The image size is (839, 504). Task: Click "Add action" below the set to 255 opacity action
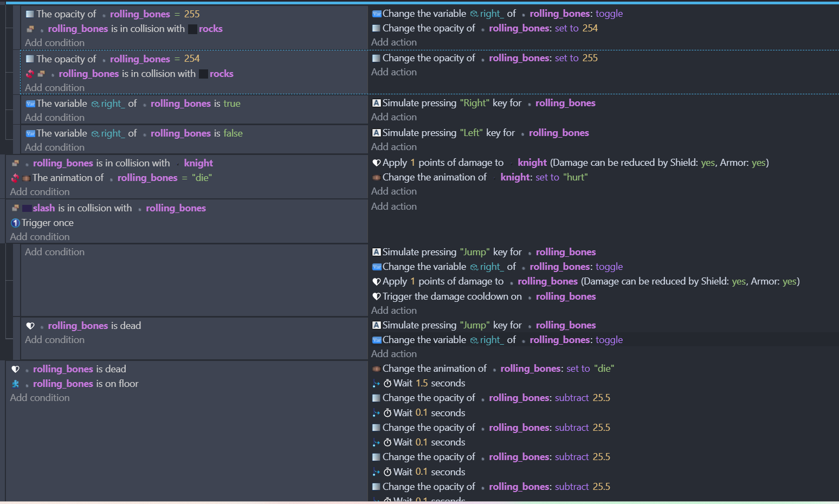coord(394,72)
